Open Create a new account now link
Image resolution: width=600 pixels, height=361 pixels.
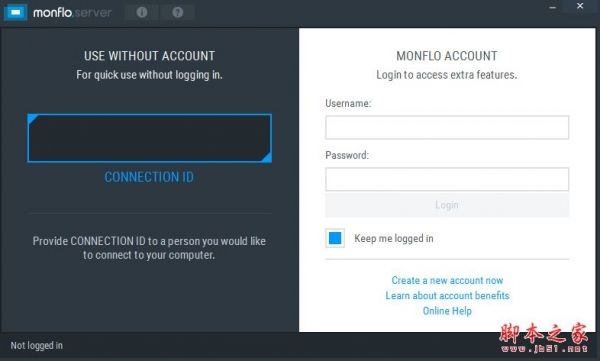(447, 280)
